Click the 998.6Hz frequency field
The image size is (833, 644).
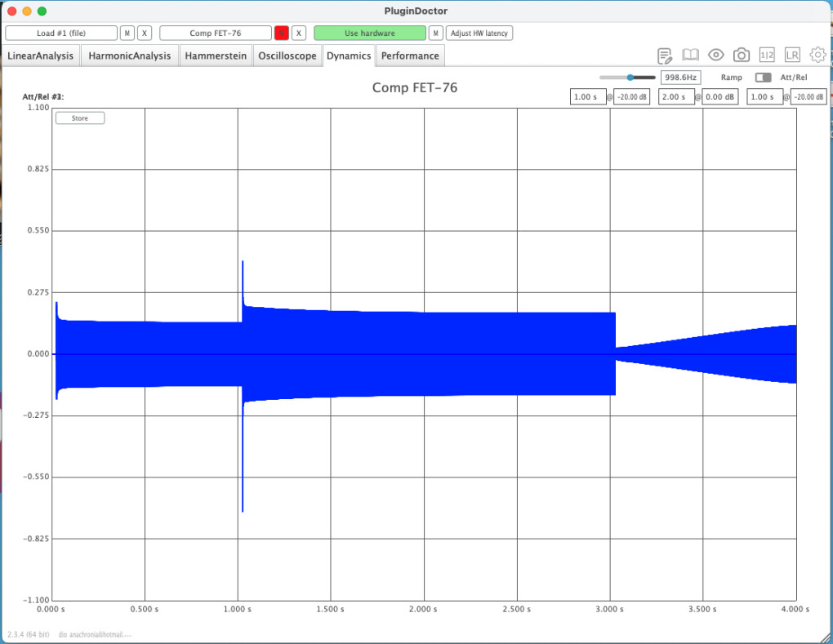tap(680, 78)
